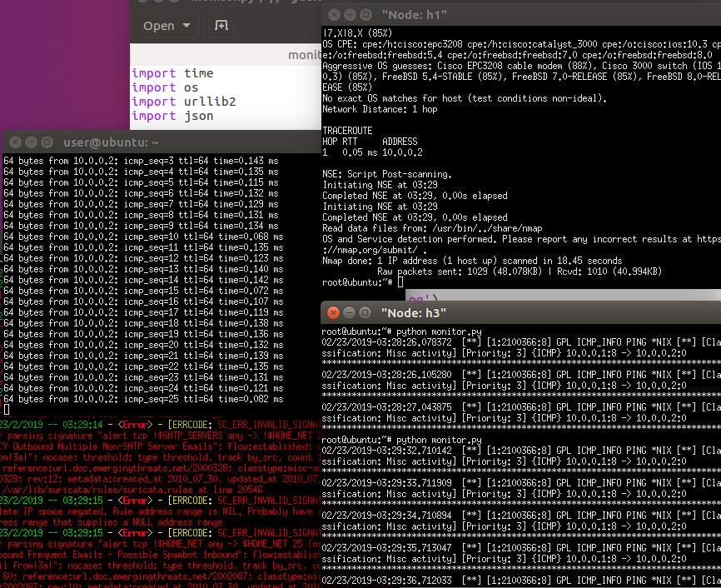Click the root@ubuntu prompt in Node h1
Viewport: 721px width, 588px height.
pyautogui.click(x=357, y=282)
